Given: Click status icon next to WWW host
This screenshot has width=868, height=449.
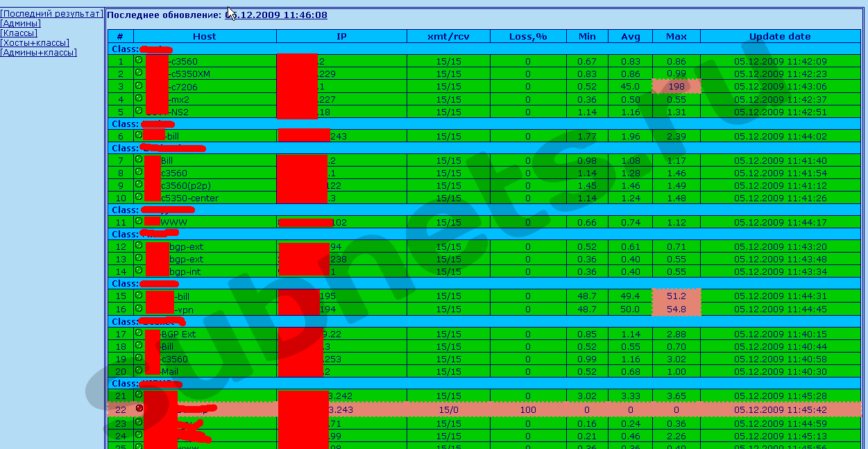Looking at the screenshot, I should tap(139, 221).
